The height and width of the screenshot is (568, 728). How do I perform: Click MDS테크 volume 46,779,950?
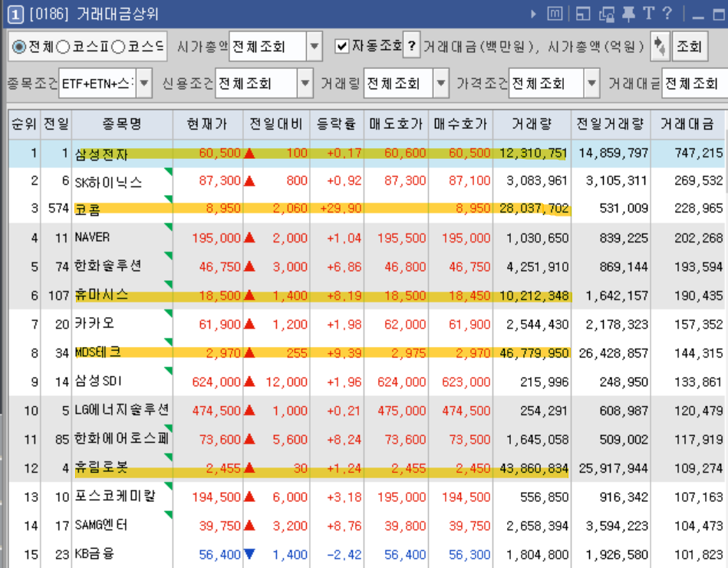535,353
